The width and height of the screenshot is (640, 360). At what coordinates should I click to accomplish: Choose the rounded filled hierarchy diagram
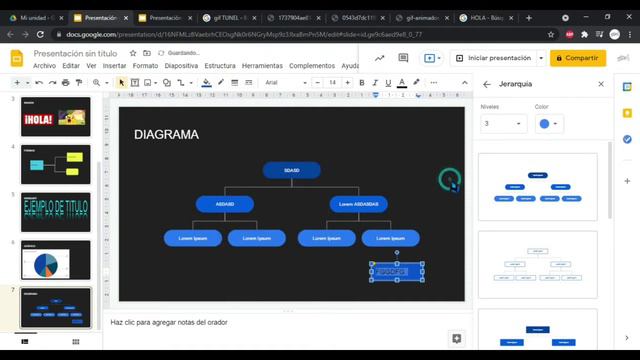click(x=538, y=187)
